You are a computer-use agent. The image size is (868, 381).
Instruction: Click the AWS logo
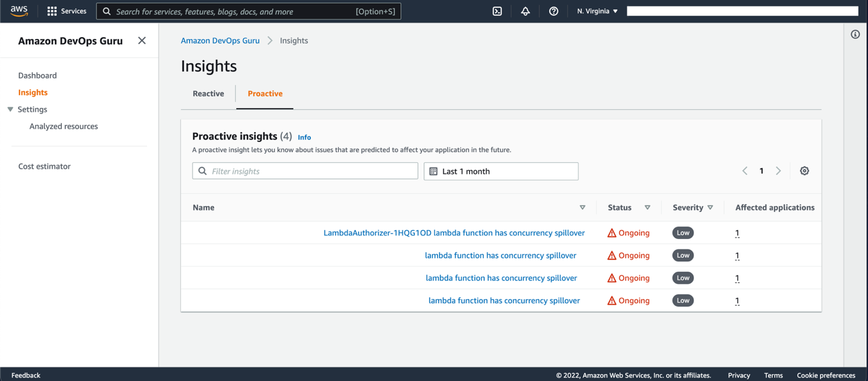[x=19, y=10]
